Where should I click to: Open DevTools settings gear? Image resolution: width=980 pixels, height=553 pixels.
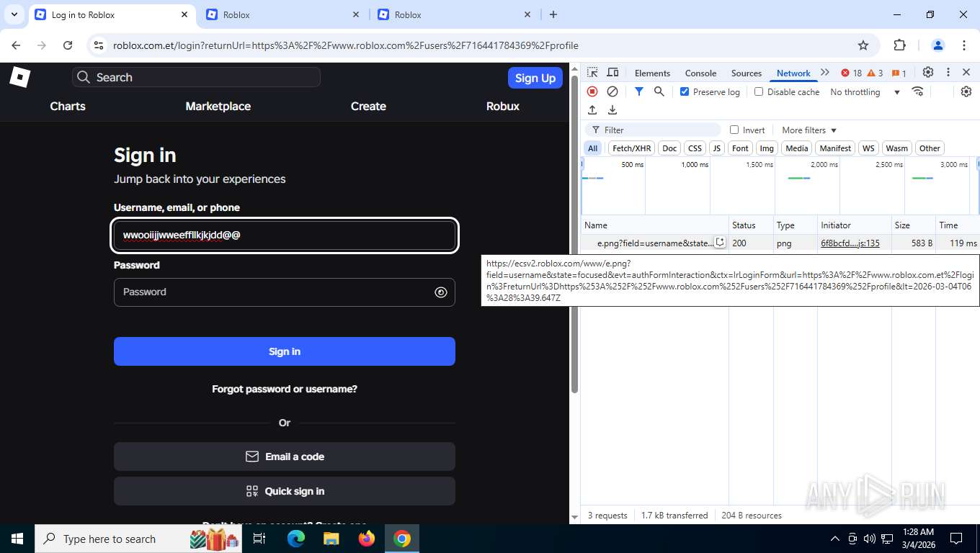click(928, 73)
